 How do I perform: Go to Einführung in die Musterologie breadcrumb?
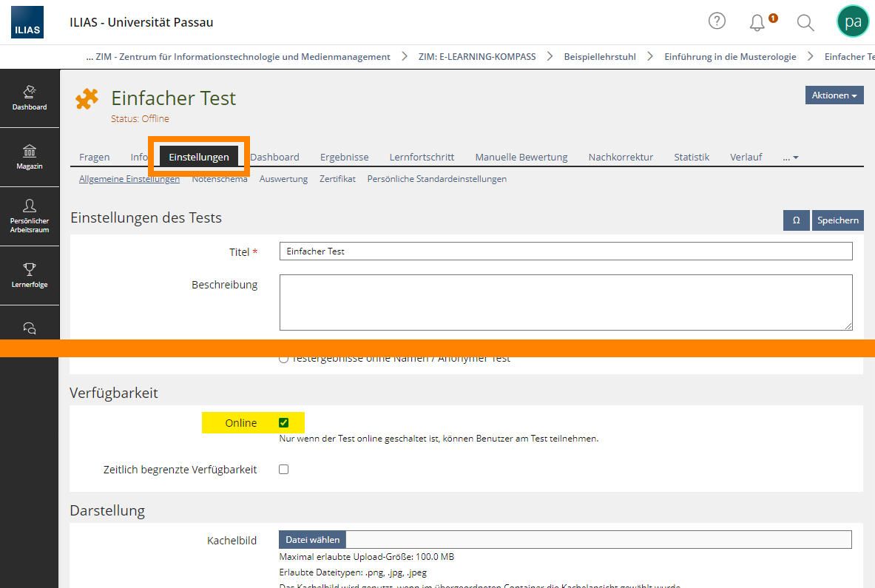coord(730,57)
